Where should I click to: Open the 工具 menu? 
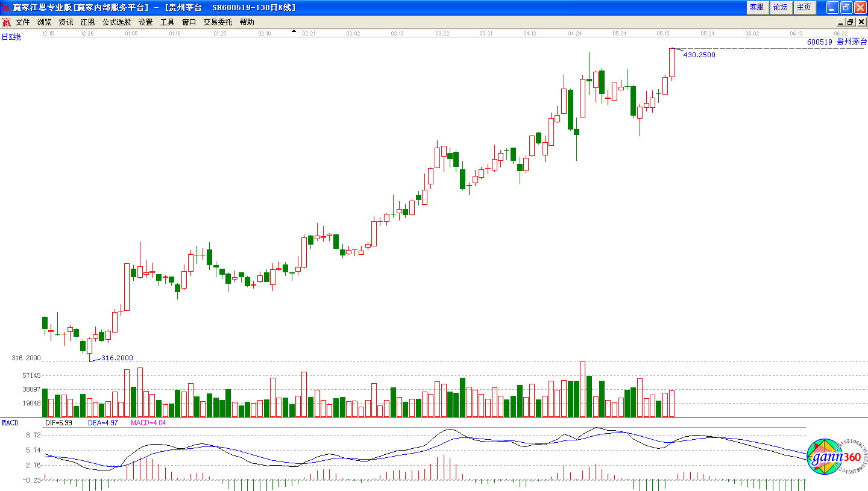pyautogui.click(x=167, y=22)
